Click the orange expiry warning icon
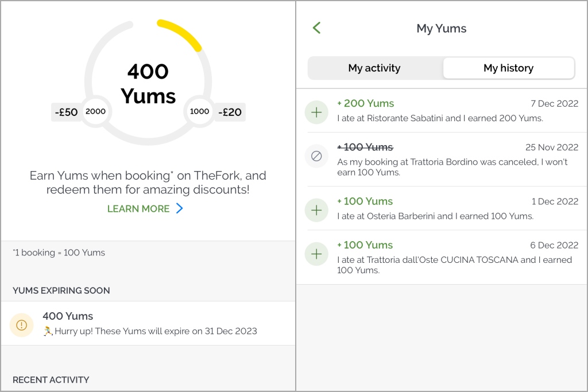 click(22, 325)
